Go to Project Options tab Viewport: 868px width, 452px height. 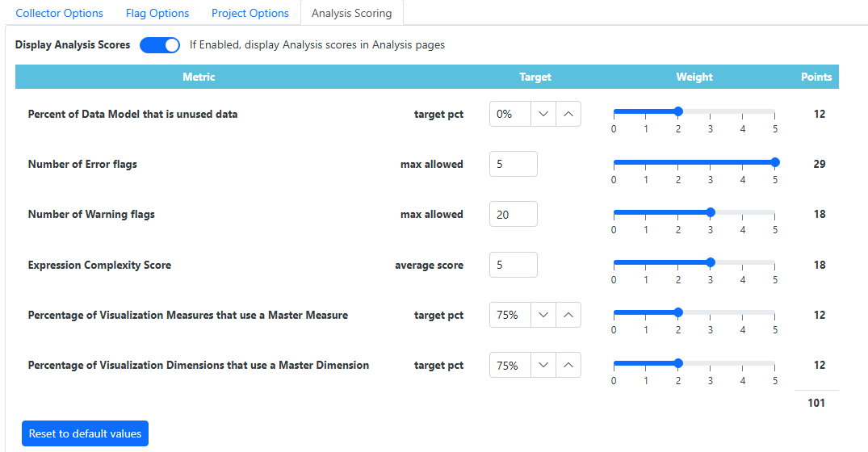[x=250, y=13]
